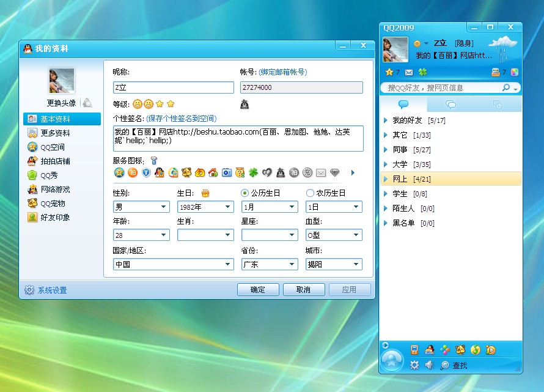The image size is (544, 392).
Task: Open 绑定邮箱帐号 link
Action: 283,72
